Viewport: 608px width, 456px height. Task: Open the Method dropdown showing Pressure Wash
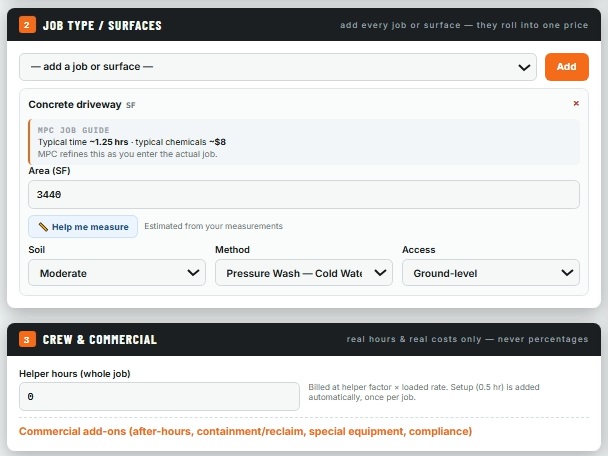click(x=304, y=273)
